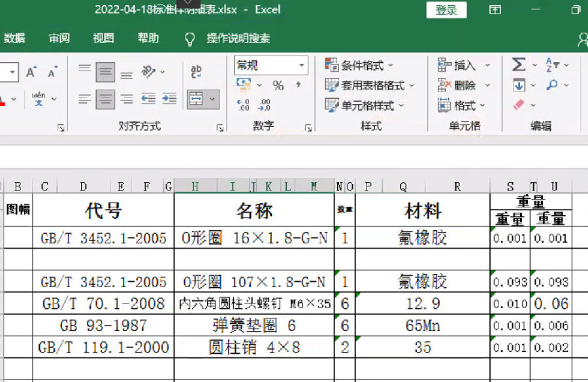Click the Increase Font Size icon

(31, 72)
